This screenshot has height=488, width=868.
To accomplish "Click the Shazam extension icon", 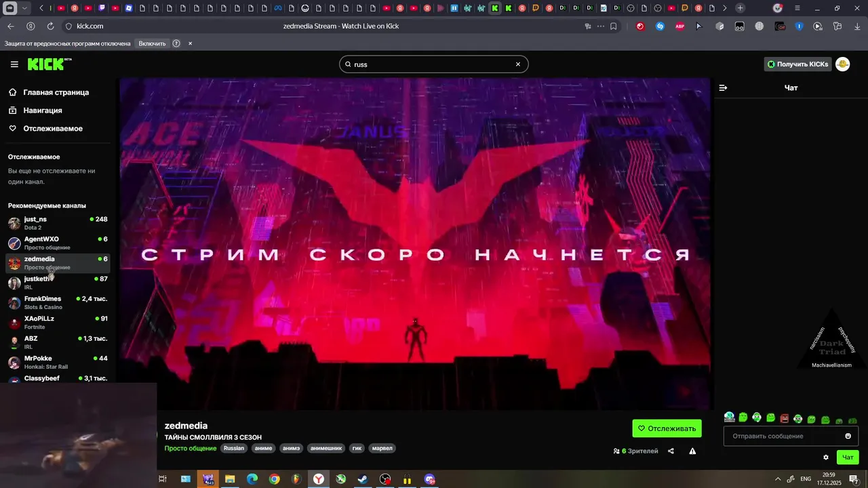I will tap(660, 26).
